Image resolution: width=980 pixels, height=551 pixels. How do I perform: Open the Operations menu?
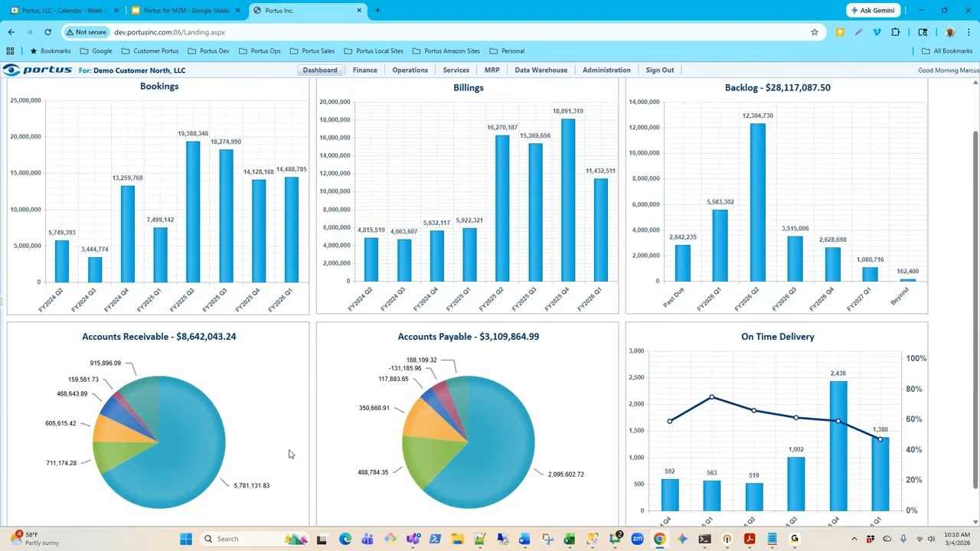[410, 70]
